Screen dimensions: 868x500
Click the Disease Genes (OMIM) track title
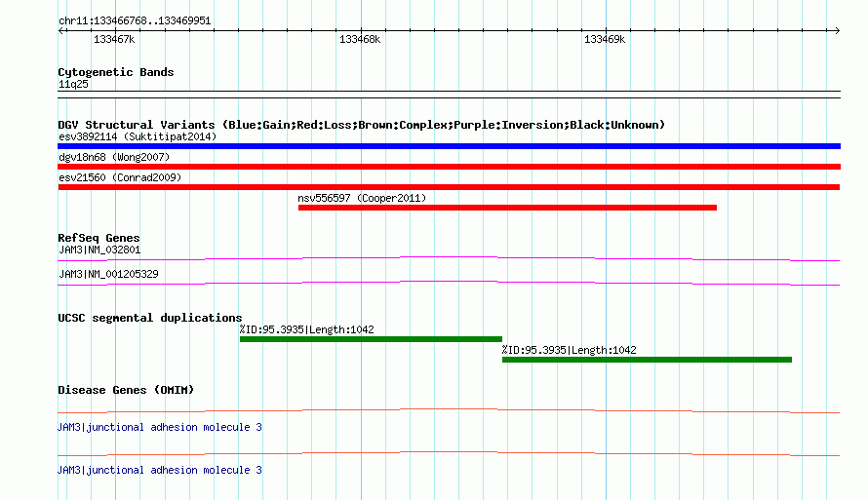pos(126,390)
